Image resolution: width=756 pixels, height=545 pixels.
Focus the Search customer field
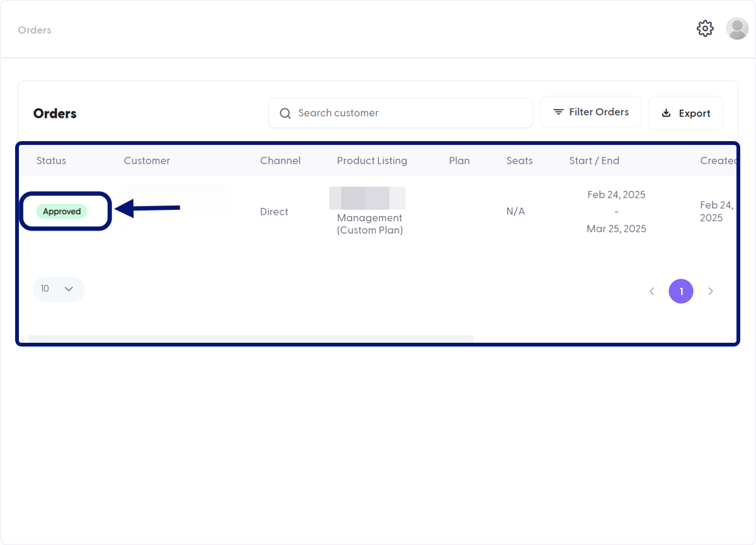[401, 113]
